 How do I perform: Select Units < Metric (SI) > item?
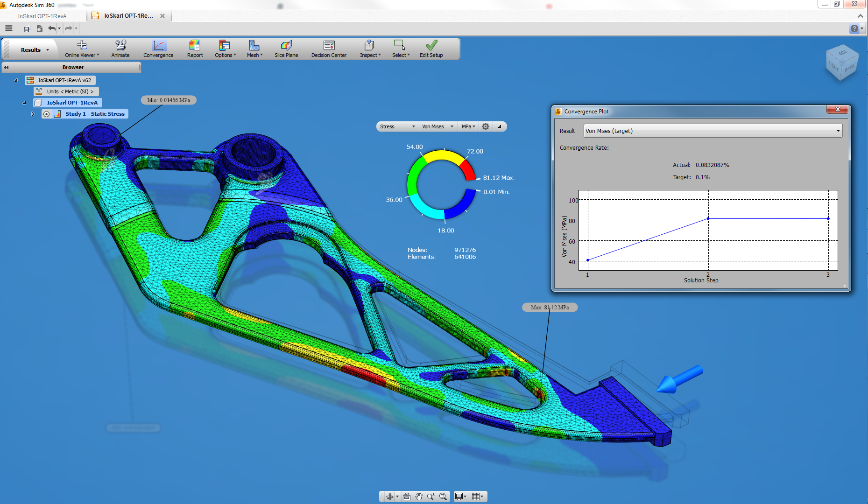pyautogui.click(x=66, y=91)
